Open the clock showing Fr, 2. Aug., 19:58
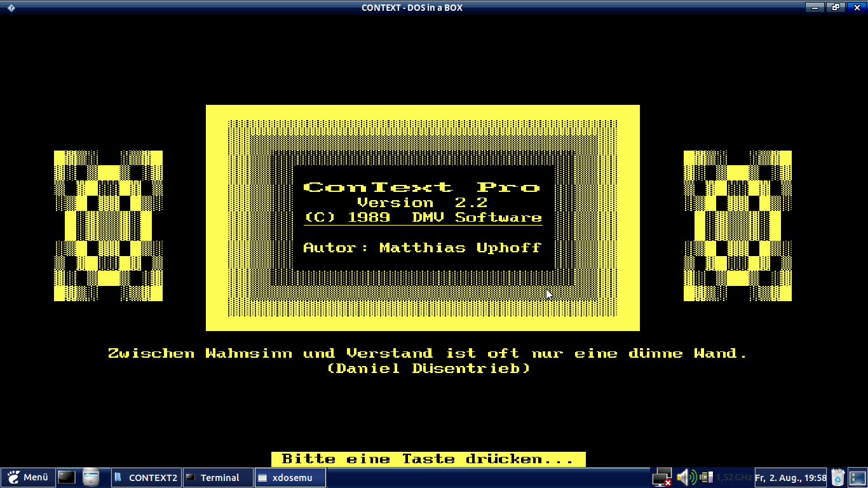The image size is (868, 488). click(x=790, y=477)
